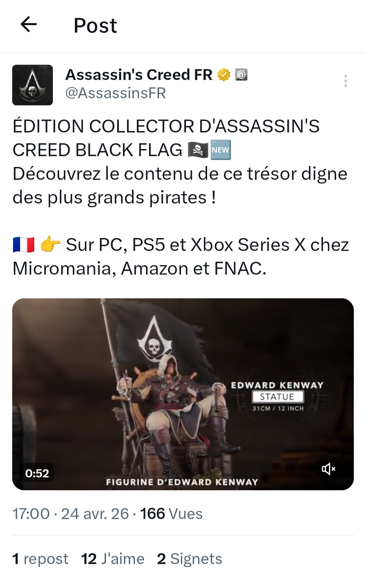Screen dimensions: 366x588
Task: Open the post's three-dot options menu
Action: click(x=345, y=81)
